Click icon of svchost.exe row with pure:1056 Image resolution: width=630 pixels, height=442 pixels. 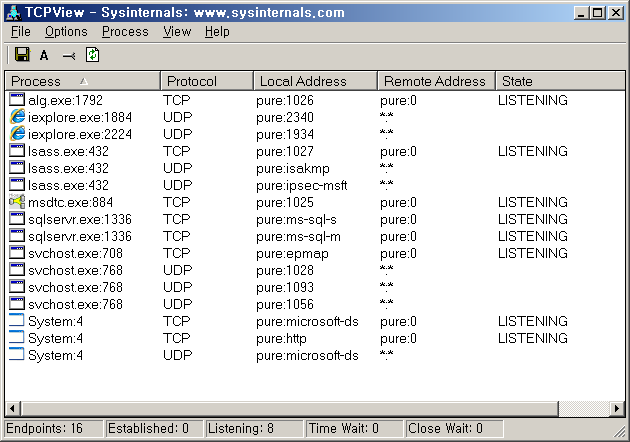point(17,303)
